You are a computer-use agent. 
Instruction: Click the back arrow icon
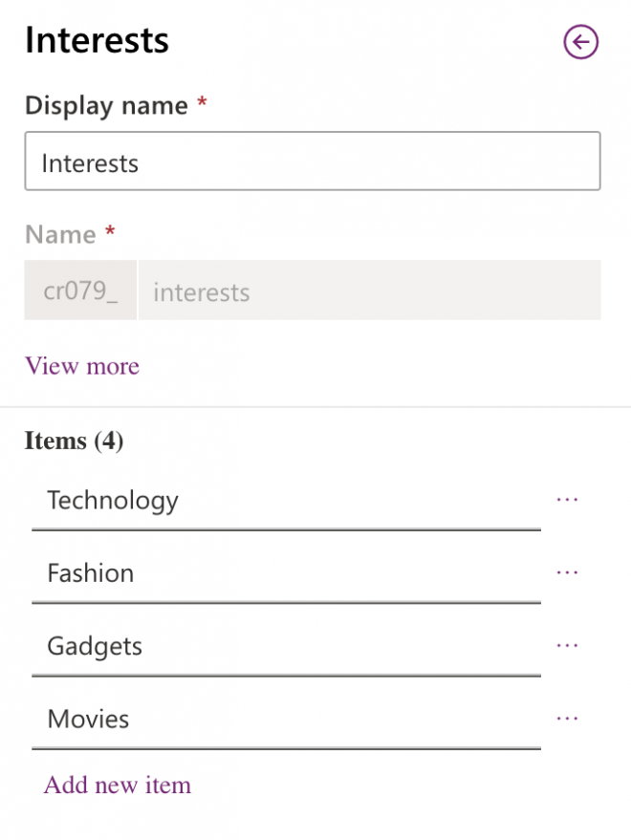point(580,42)
